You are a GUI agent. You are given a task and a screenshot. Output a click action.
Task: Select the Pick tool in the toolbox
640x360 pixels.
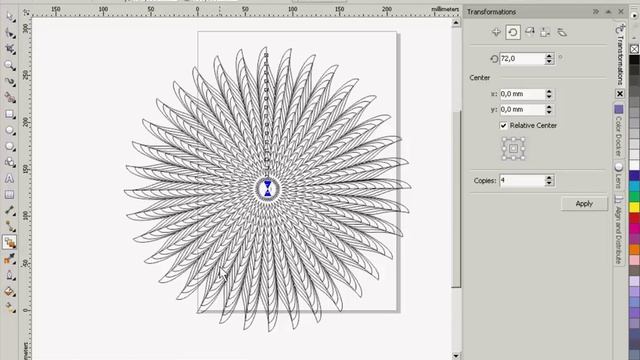pyautogui.click(x=10, y=17)
